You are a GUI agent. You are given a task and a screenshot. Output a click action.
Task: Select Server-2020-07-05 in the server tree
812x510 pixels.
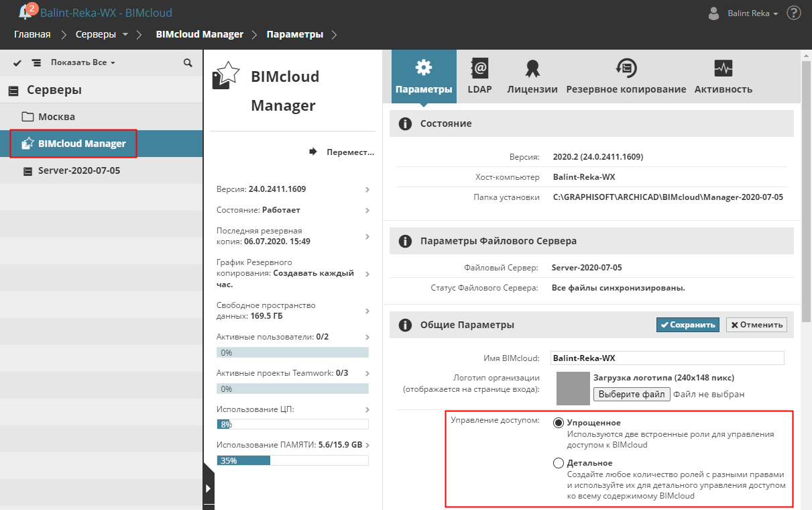(101, 170)
